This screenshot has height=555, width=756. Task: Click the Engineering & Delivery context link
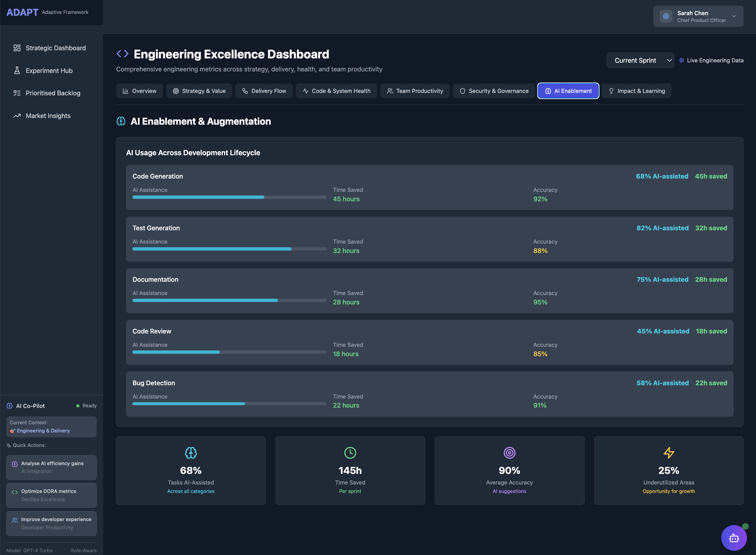click(x=43, y=431)
